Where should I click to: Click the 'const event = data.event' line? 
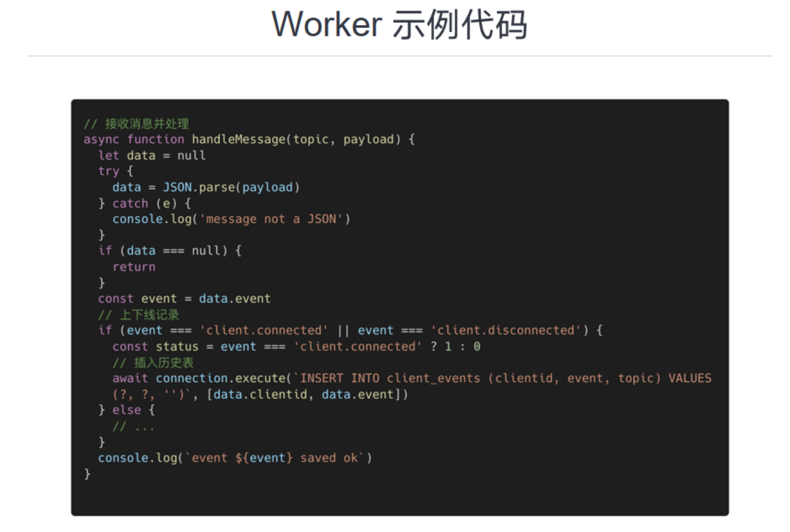click(184, 299)
